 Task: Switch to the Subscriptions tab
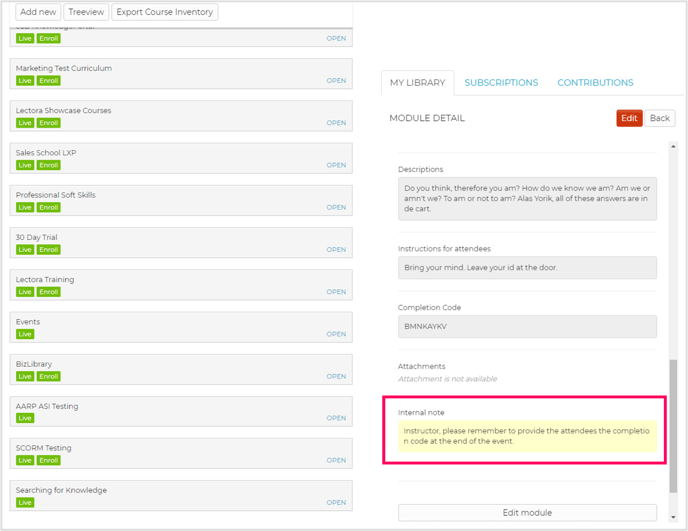pos(501,83)
